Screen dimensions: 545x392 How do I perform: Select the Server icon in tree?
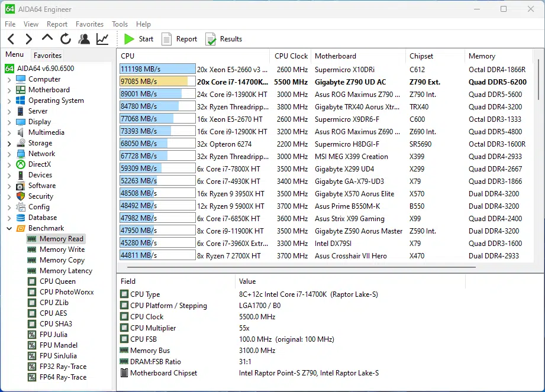tap(21, 111)
